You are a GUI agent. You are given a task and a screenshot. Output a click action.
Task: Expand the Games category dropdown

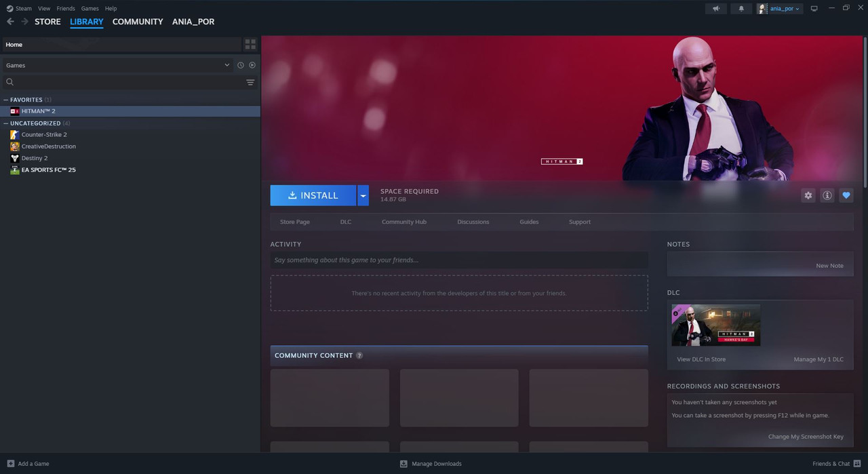pos(117,65)
